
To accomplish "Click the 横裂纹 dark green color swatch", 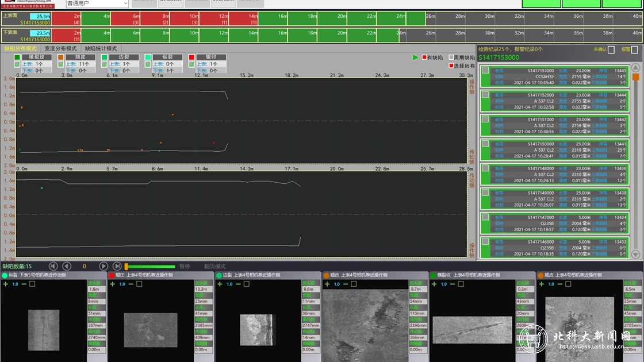I will click(17, 57).
